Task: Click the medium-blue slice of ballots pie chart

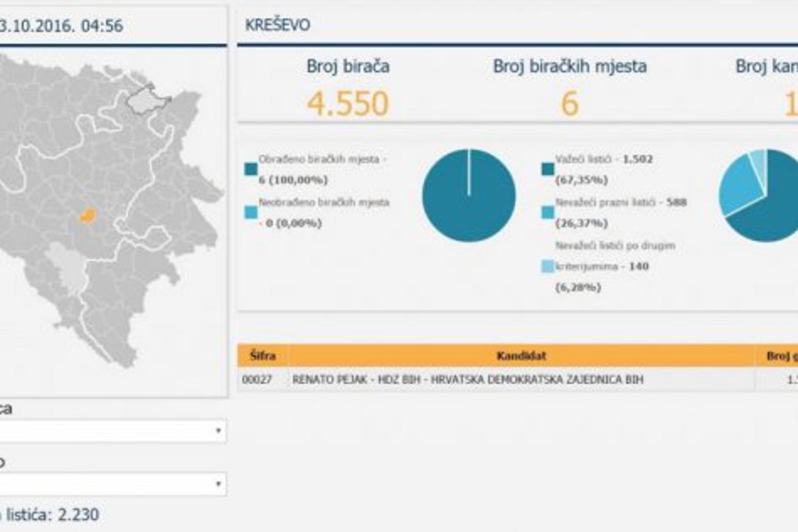Action: (x=738, y=191)
